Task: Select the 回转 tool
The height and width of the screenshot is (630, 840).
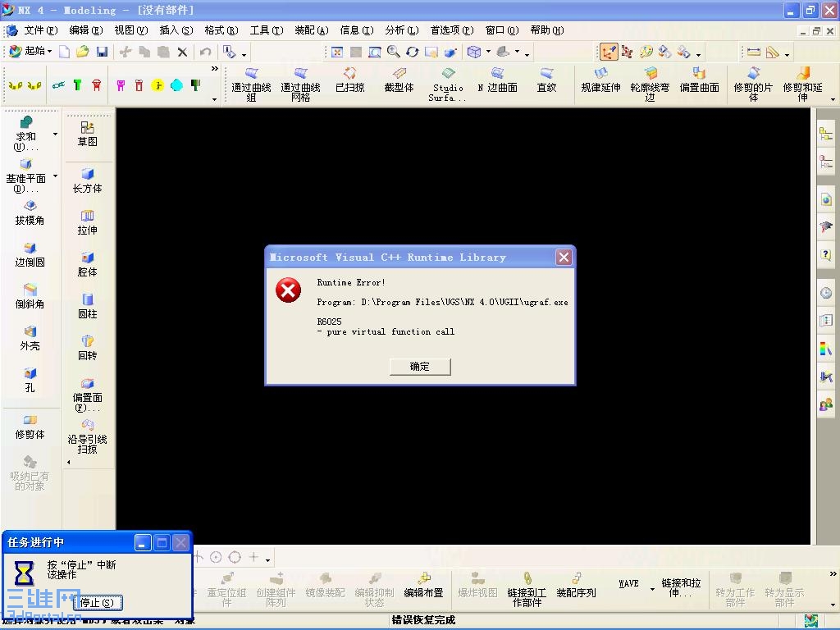Action: [x=87, y=348]
